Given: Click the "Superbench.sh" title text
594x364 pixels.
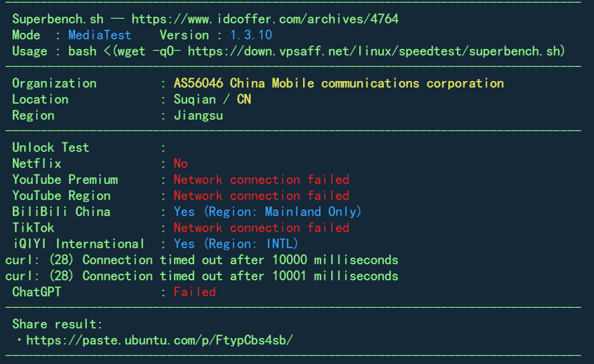Looking at the screenshot, I should pyautogui.click(x=58, y=19).
